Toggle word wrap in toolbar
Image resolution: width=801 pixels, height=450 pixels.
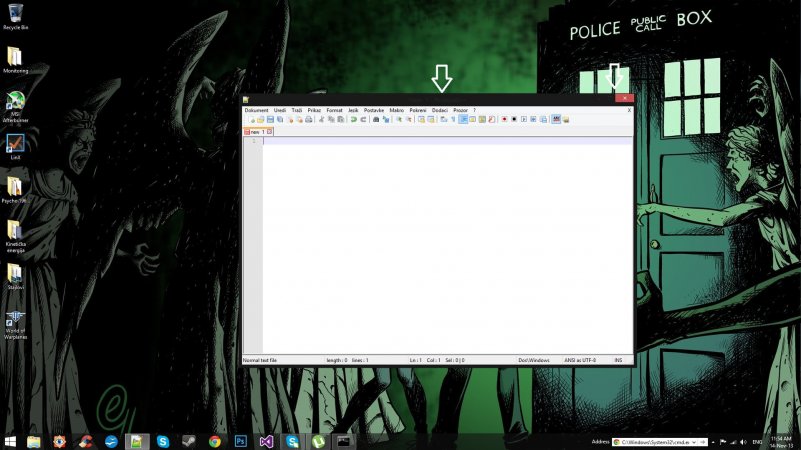pyautogui.click(x=443, y=120)
